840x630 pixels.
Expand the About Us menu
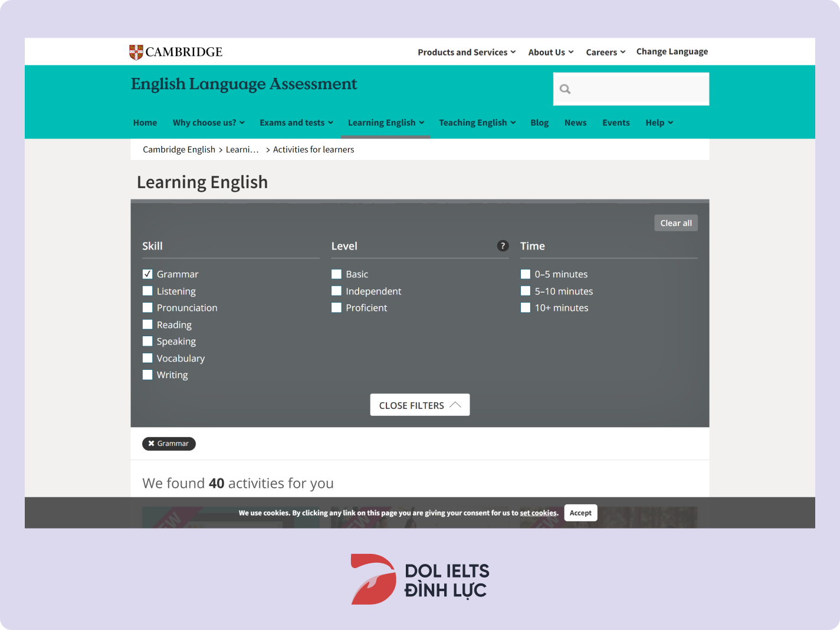(x=551, y=52)
